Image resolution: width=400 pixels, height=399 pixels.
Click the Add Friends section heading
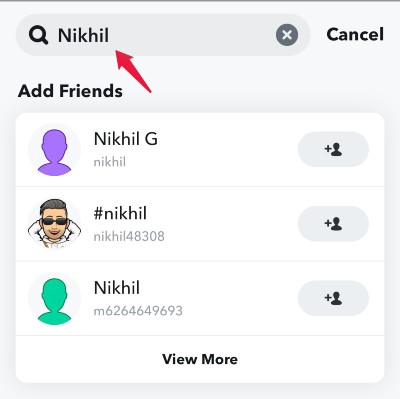pos(70,91)
